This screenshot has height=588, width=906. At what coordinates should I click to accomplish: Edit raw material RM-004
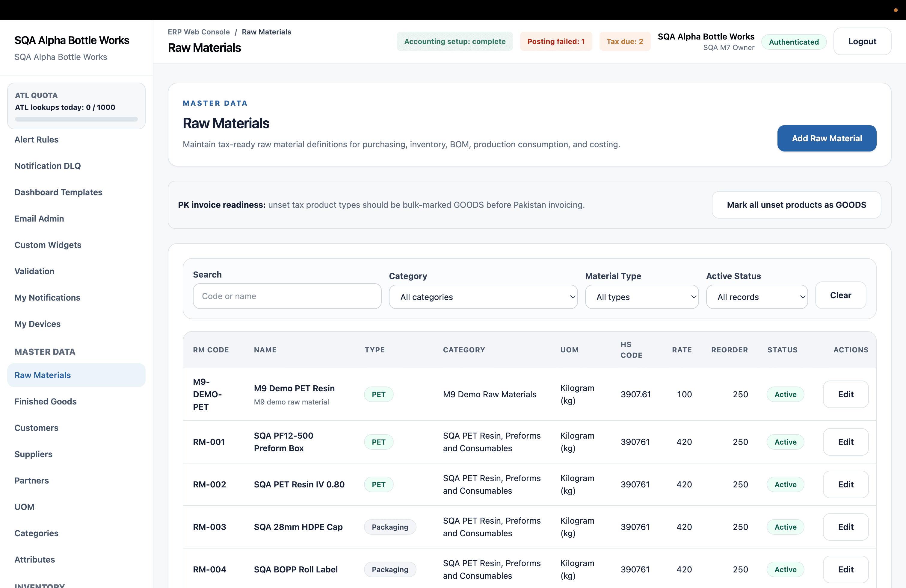click(x=845, y=569)
